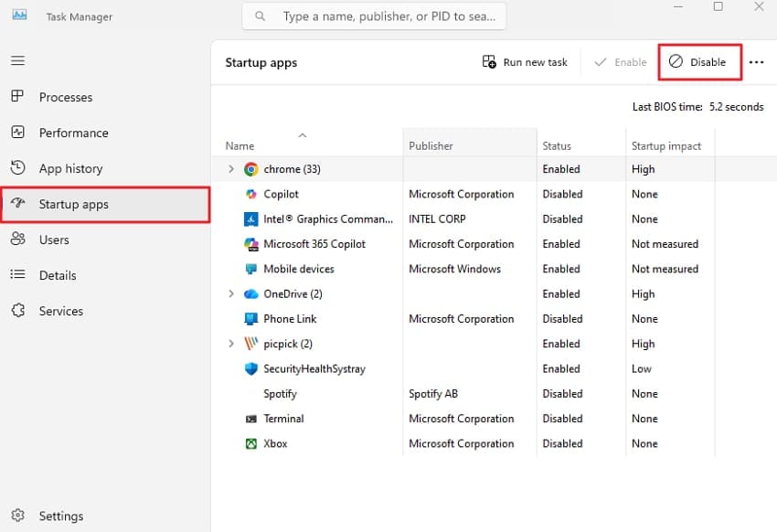Viewport: 777px width, 532px height.
Task: Click the Mobile devices name
Action: (x=299, y=269)
